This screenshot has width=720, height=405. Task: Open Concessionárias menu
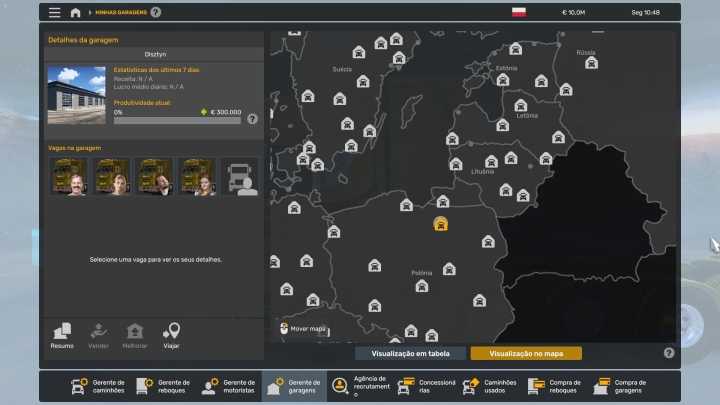click(x=426, y=386)
